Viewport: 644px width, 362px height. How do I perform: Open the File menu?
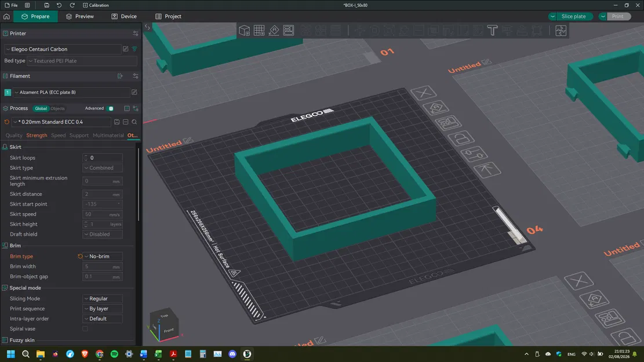click(x=11, y=5)
